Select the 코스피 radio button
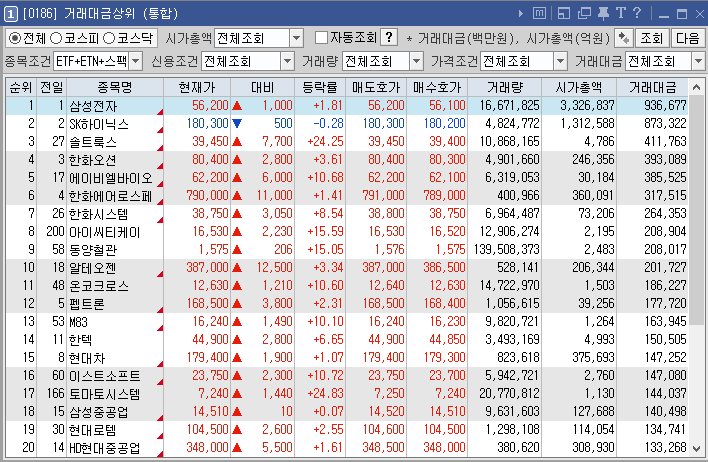This screenshot has height=462, width=708. tap(56, 38)
